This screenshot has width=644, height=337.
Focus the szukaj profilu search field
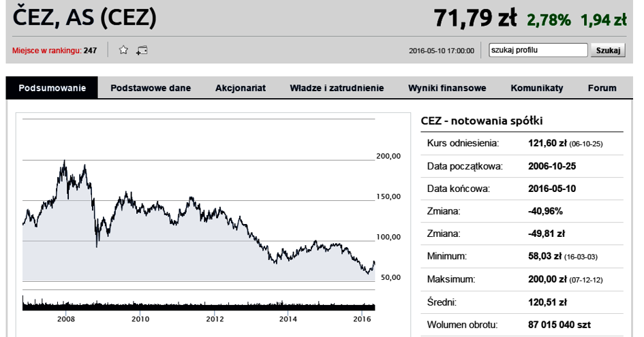[x=538, y=50]
